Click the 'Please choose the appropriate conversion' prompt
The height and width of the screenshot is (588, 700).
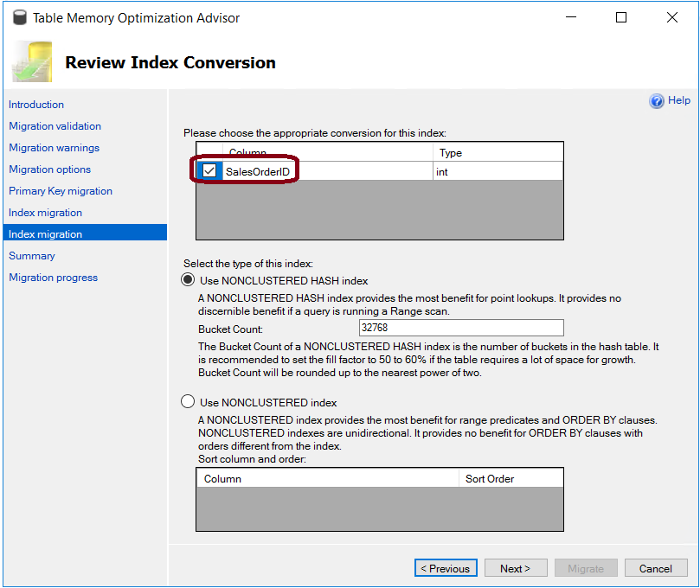pyautogui.click(x=315, y=133)
